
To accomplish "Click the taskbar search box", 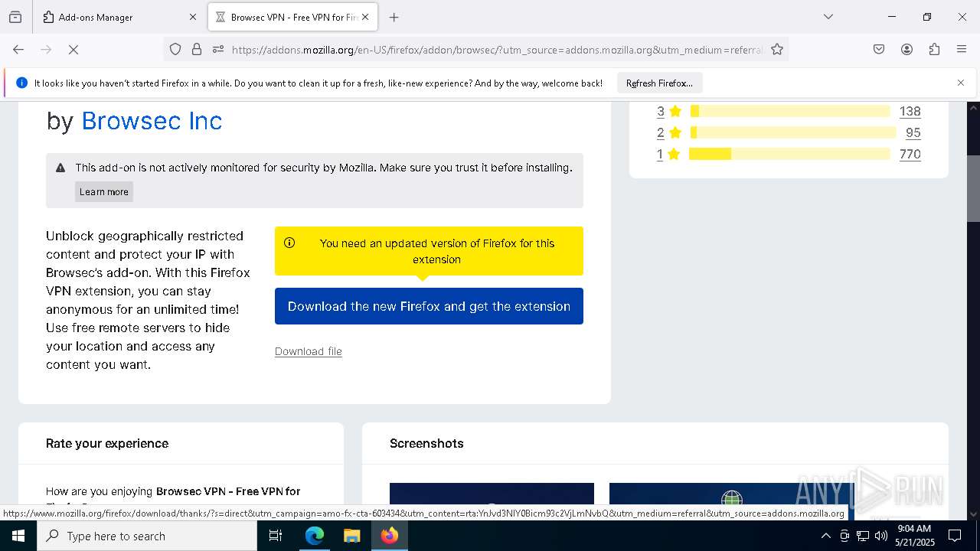I will coord(147,536).
